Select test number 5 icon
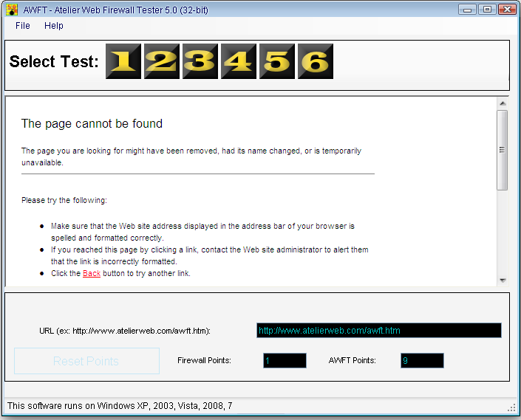 pyautogui.click(x=277, y=61)
